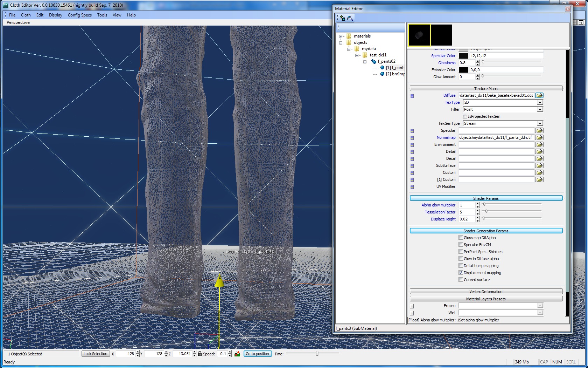Click the Specular Color swatch
The height and width of the screenshot is (368, 588).
463,56
